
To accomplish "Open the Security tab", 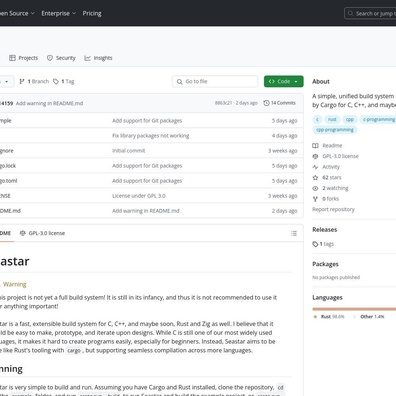I will [x=61, y=58].
